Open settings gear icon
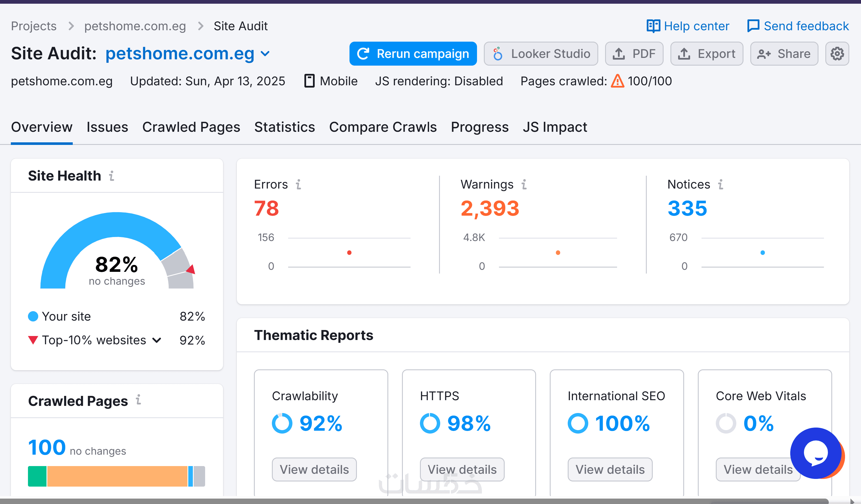The width and height of the screenshot is (861, 504). pyautogui.click(x=837, y=54)
